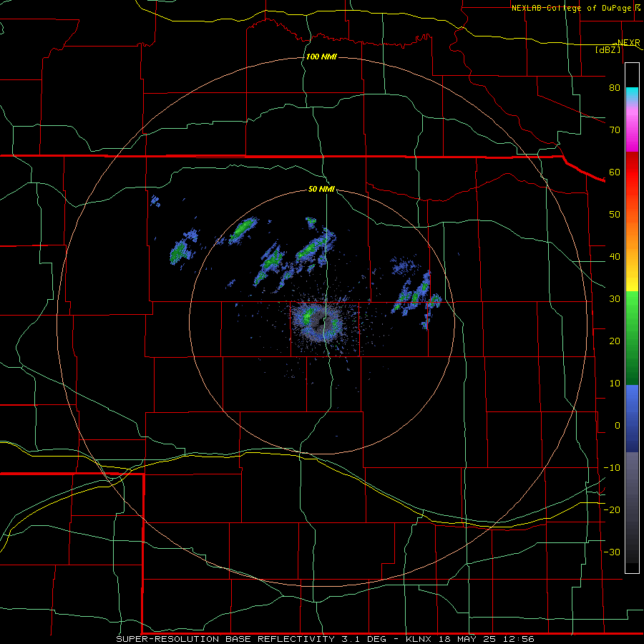644x644 pixels.
Task: Click the -10 value on the color scale
Action: [612, 468]
